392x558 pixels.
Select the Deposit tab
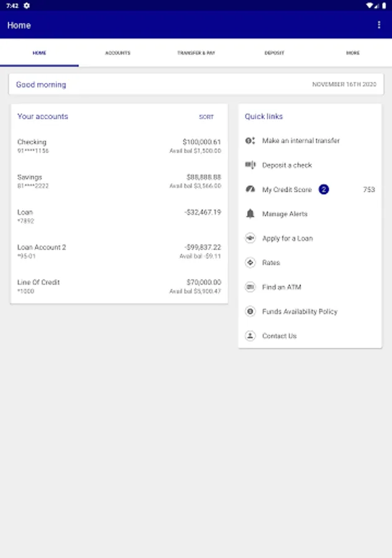[274, 53]
